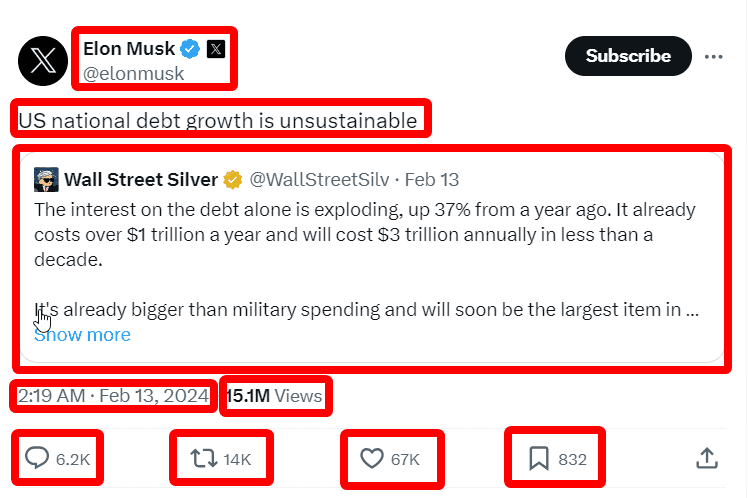748x498 pixels.
Task: Bookmark the post with bookmark icon
Action: click(x=538, y=459)
